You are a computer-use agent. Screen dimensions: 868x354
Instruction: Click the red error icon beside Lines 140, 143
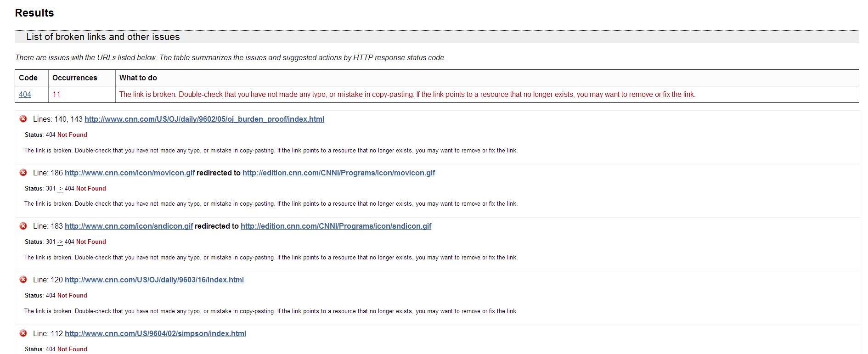coord(23,119)
